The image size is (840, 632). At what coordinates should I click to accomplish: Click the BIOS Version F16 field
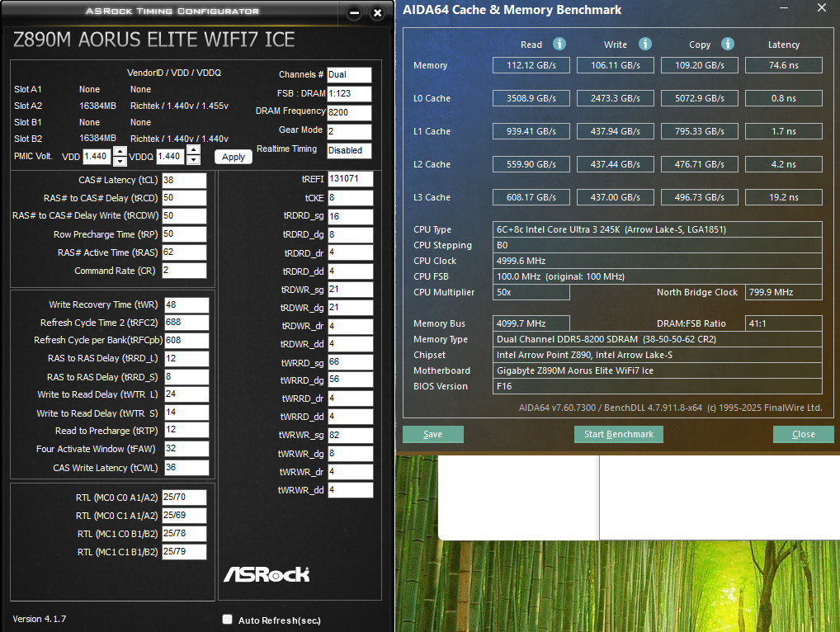point(658,386)
